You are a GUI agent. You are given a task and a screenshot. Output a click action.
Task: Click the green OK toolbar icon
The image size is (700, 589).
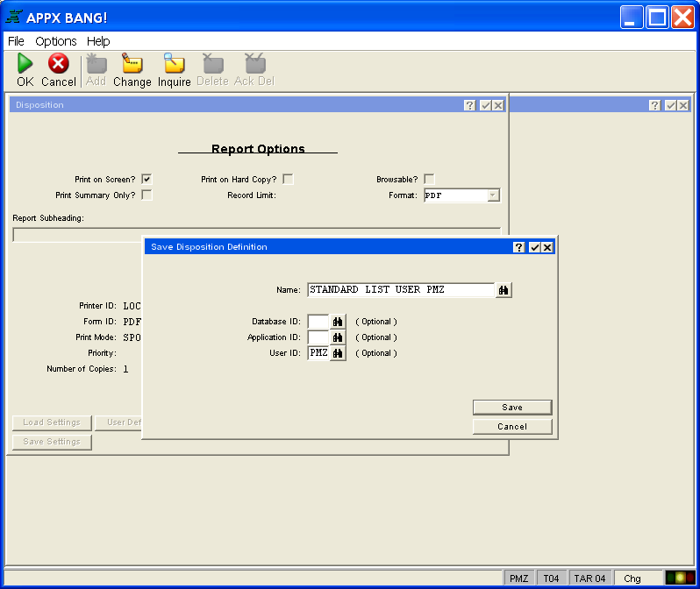point(25,64)
